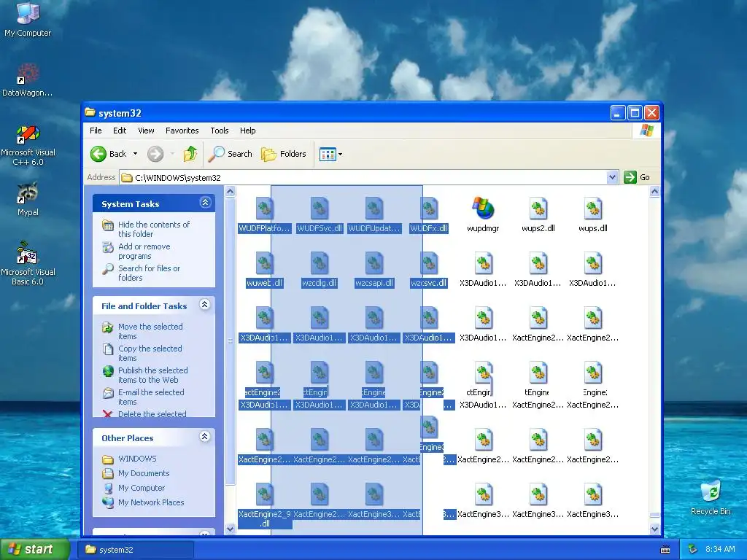This screenshot has width=747, height=560.
Task: Click task pane scroll down arrow
Action: point(230,529)
